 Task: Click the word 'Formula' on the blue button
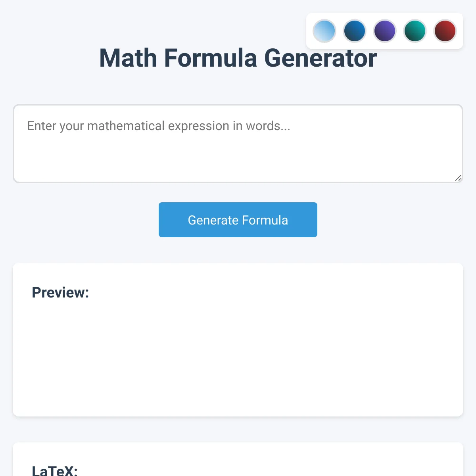pyautogui.click(x=265, y=220)
